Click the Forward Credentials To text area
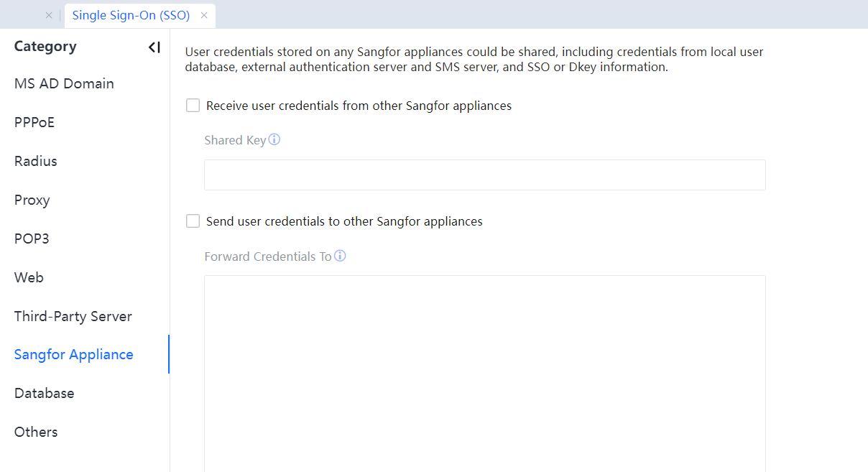868x472 pixels. [484, 372]
